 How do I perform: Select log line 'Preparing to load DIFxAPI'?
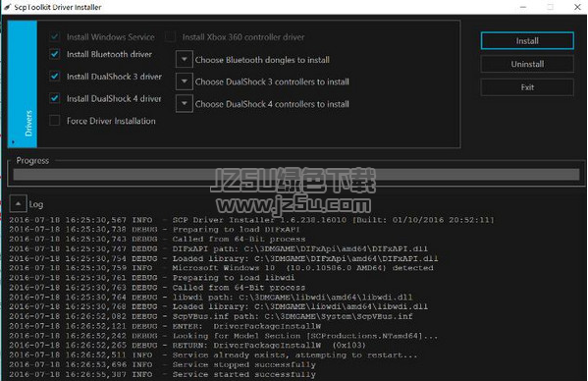[154, 229]
